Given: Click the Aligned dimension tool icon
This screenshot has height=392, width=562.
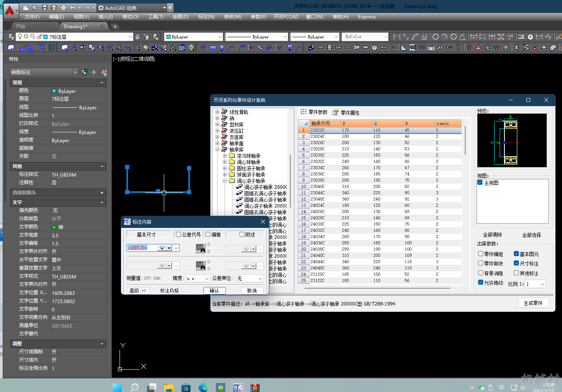Looking at the screenshot, I should coord(406,37).
